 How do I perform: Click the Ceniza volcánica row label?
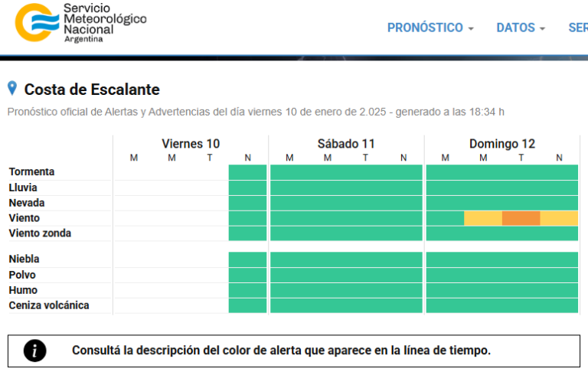[x=49, y=305]
